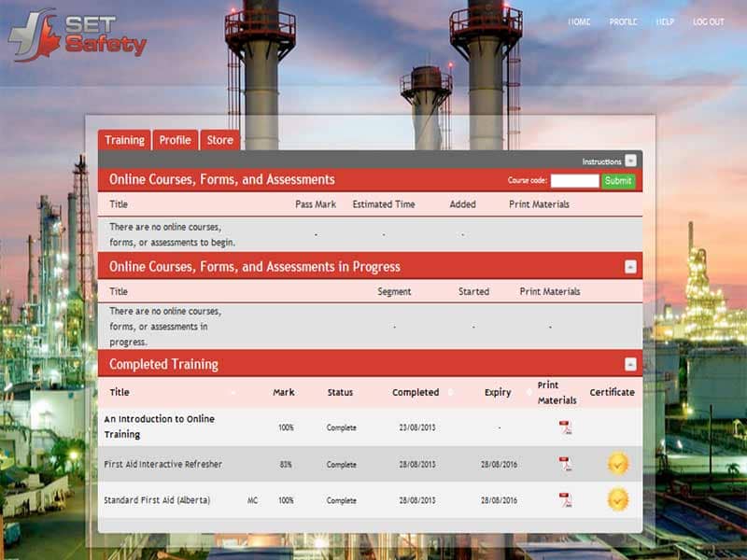Click LOG OUT in top navigation
The width and height of the screenshot is (747, 560).
(x=709, y=21)
